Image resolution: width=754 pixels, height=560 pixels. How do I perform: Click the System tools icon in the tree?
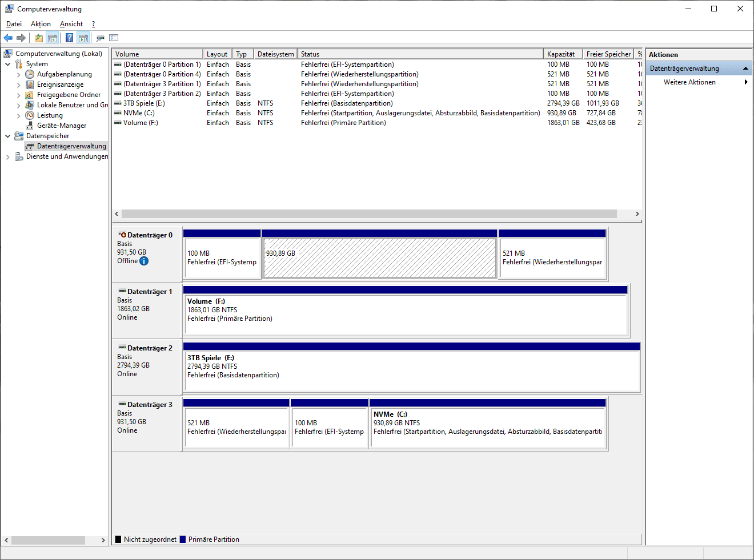point(19,64)
